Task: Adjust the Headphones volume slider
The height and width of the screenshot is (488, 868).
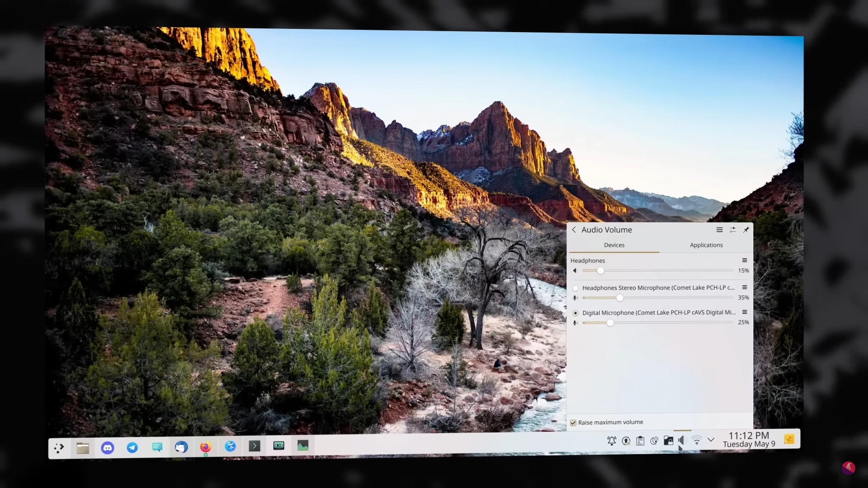Action: tap(657, 271)
